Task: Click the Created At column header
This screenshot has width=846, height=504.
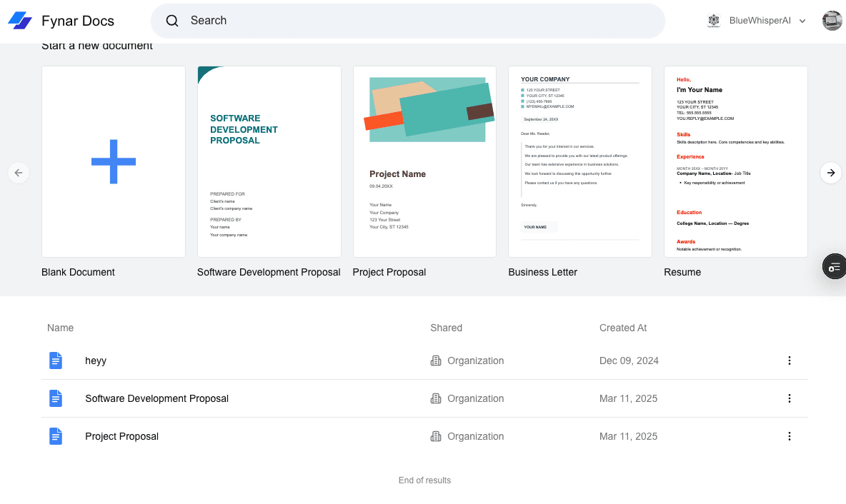Action: coord(623,328)
